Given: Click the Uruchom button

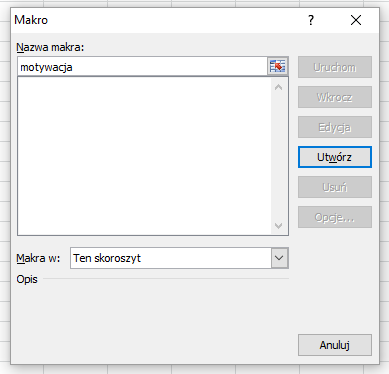Looking at the screenshot, I should click(335, 67).
